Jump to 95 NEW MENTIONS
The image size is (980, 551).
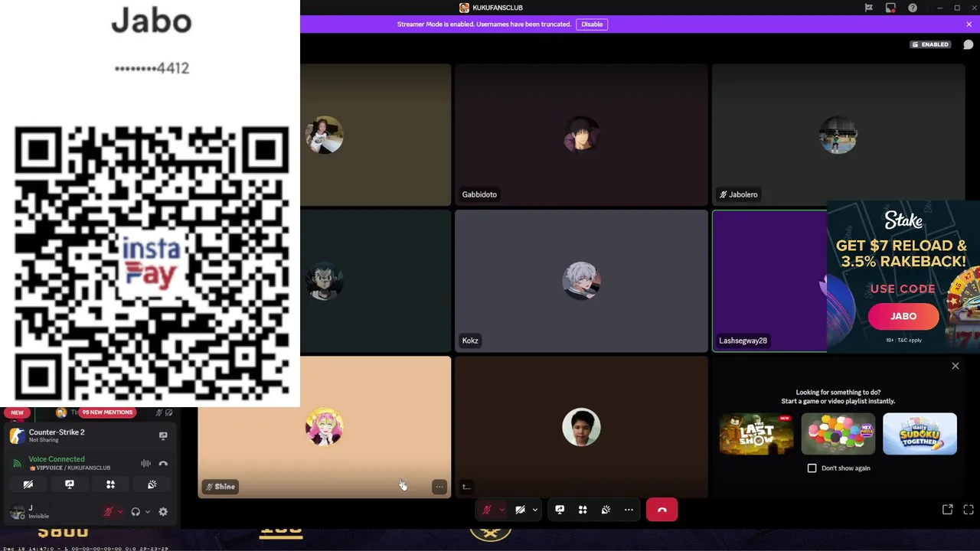click(x=107, y=412)
